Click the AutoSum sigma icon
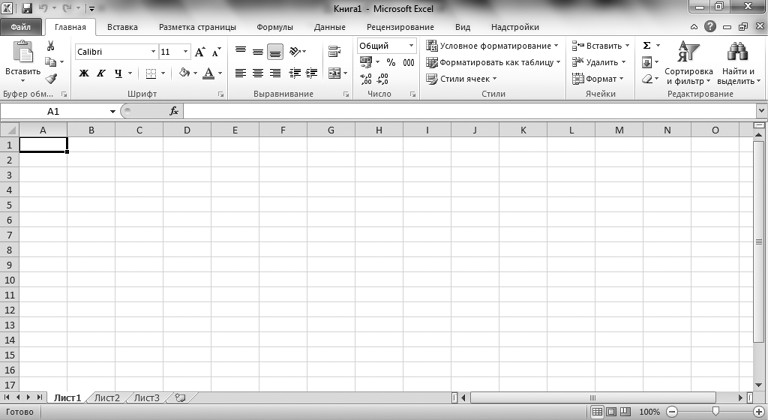 point(647,46)
